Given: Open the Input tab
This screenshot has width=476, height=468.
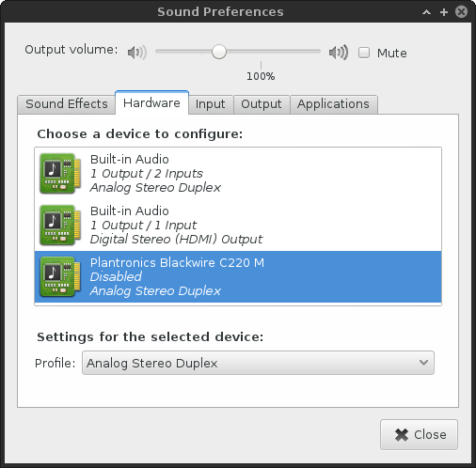Looking at the screenshot, I should (211, 104).
